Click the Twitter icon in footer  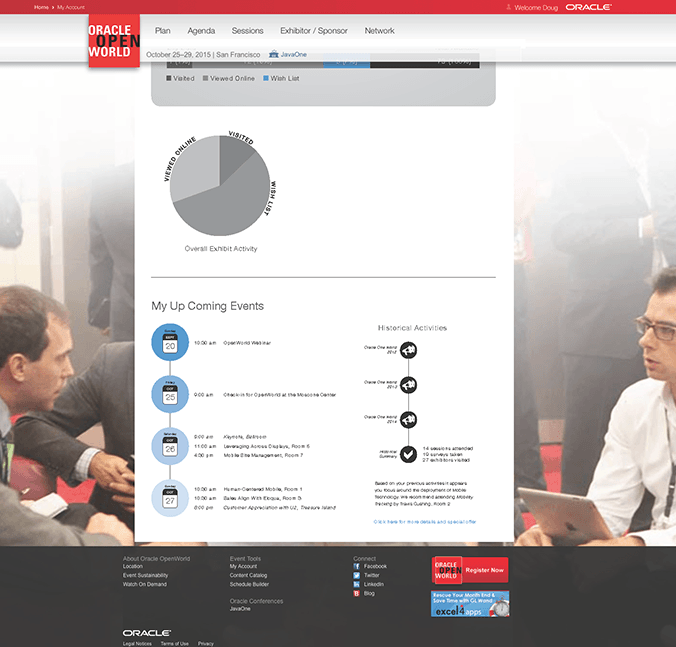357,575
